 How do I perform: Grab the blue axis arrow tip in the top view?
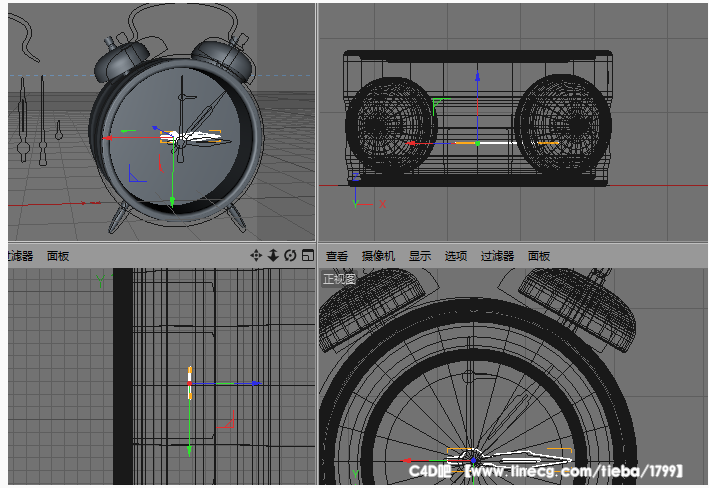477,76
